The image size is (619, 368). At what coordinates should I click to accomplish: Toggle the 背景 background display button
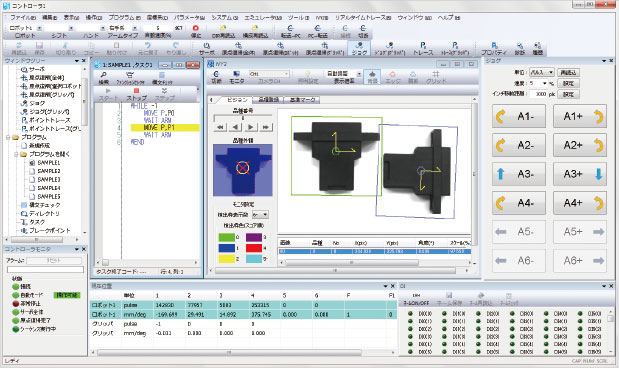pyautogui.click(x=372, y=77)
